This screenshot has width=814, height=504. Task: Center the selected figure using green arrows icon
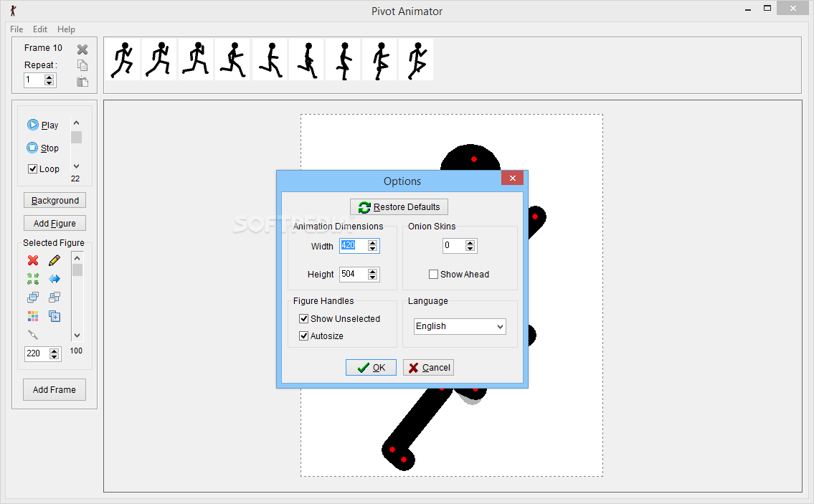pos(32,278)
